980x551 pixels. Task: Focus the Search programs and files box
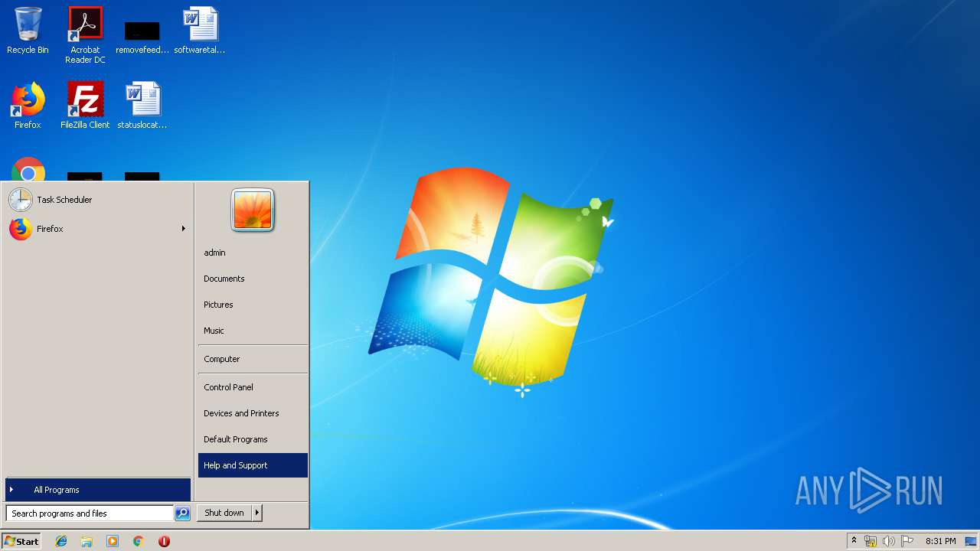tap(90, 514)
